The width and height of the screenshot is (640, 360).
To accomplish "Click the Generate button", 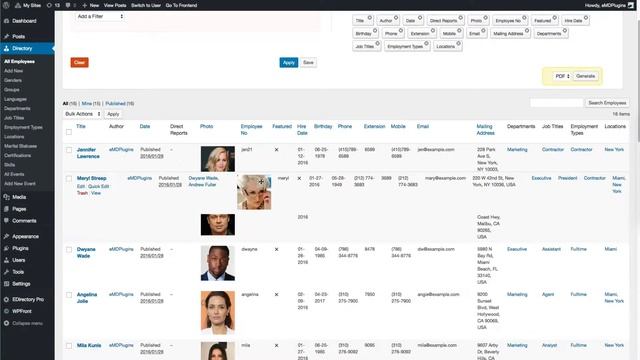I will 585,76.
